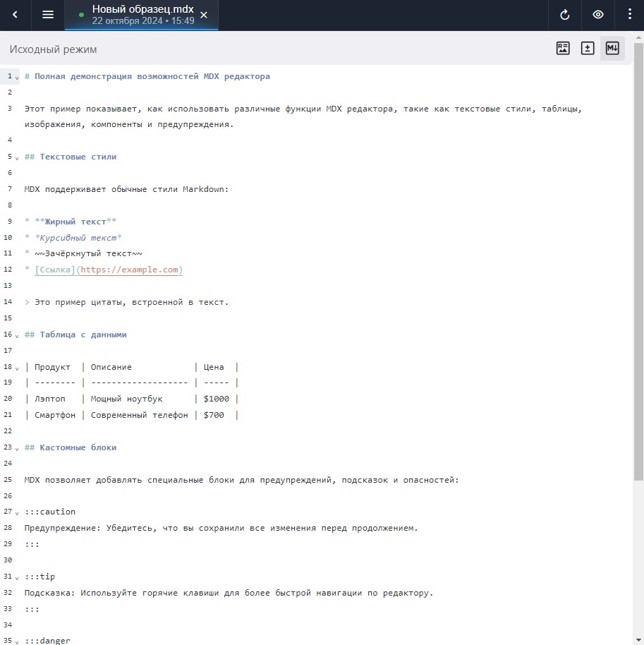Click the scrollbar up arrow

pos(638,37)
